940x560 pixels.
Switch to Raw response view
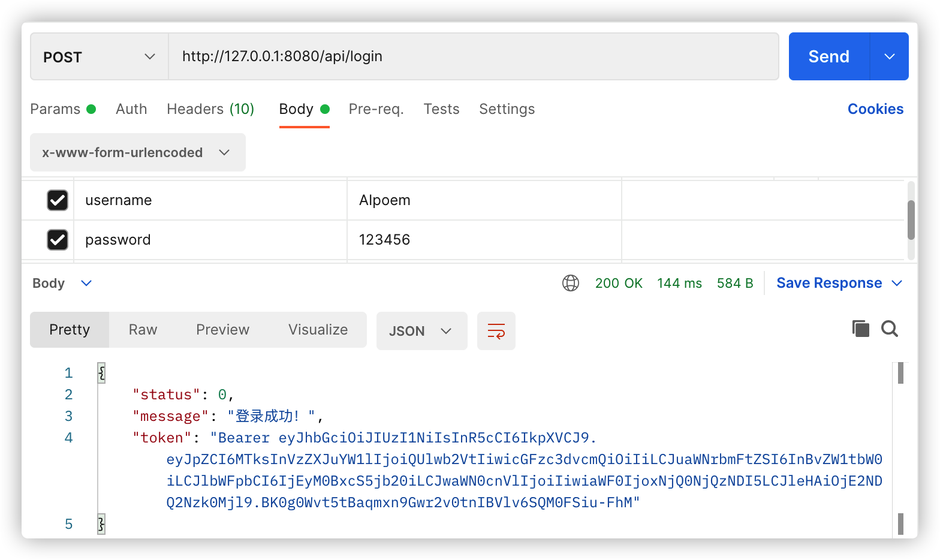pos(143,330)
